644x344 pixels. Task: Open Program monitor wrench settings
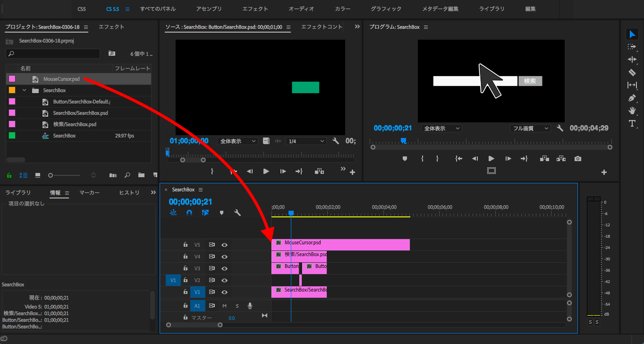(x=560, y=128)
